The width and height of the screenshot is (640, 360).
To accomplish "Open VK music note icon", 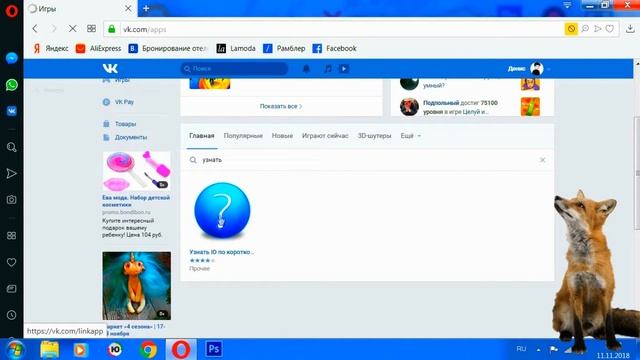I will tap(328, 69).
